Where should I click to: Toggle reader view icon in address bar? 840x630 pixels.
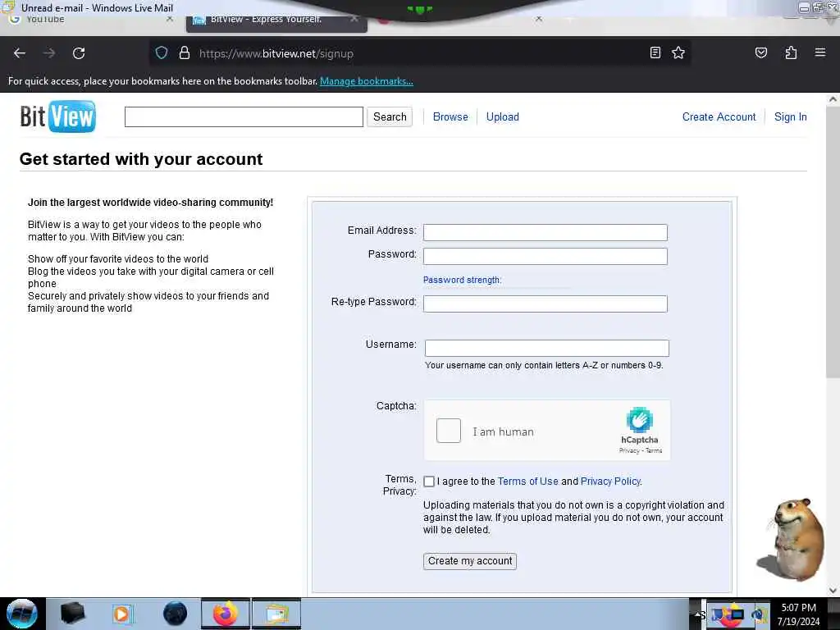(x=655, y=52)
